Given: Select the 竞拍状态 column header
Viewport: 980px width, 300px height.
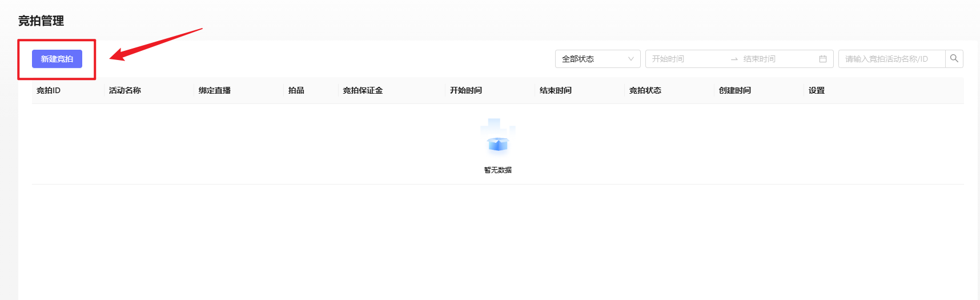Looking at the screenshot, I should click(645, 90).
